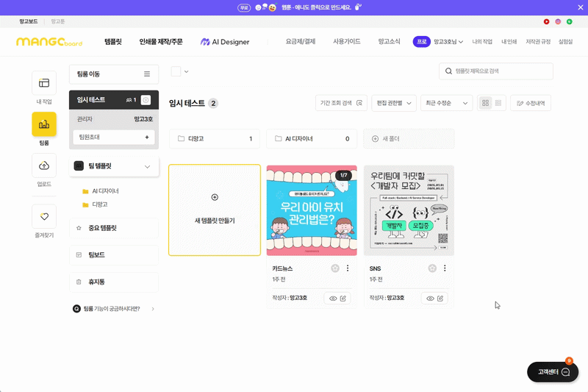Open the 최근 수정순 sort dropdown
This screenshot has height=392, width=588.
tap(446, 103)
